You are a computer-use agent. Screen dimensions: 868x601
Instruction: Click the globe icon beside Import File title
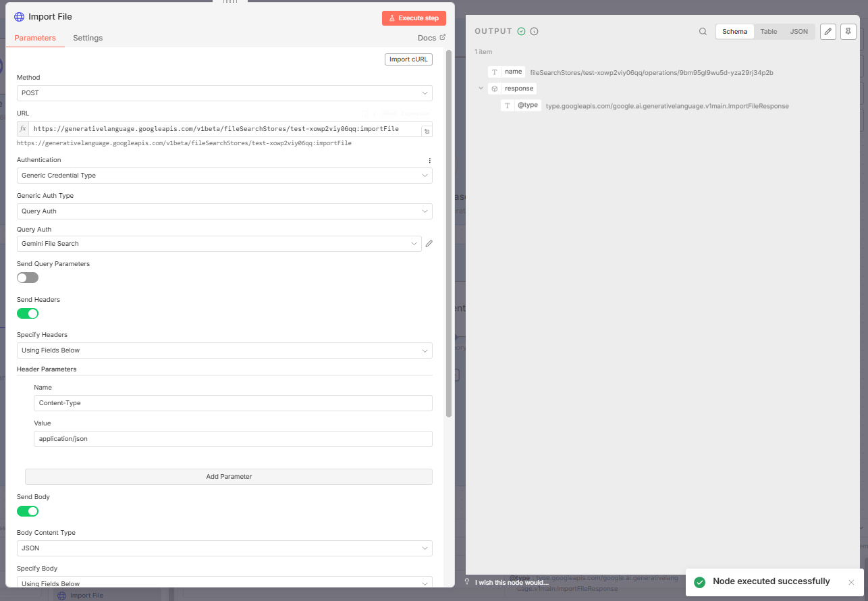click(x=19, y=17)
